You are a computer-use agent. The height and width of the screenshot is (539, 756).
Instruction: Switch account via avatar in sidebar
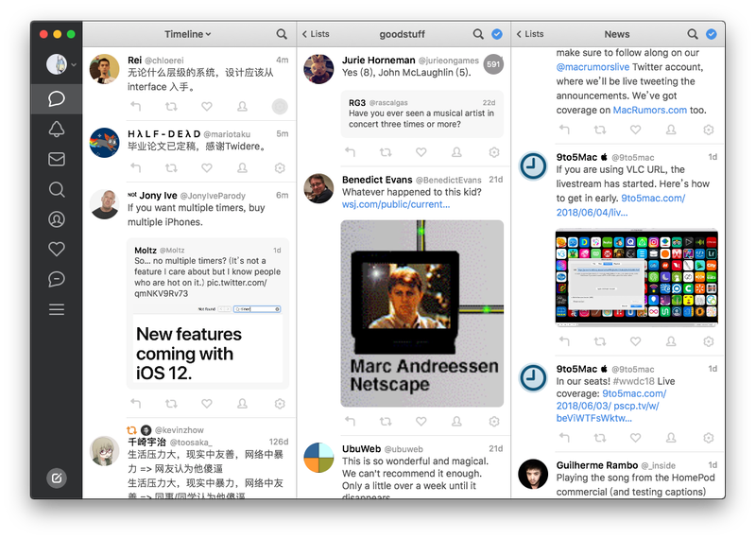pyautogui.click(x=57, y=64)
